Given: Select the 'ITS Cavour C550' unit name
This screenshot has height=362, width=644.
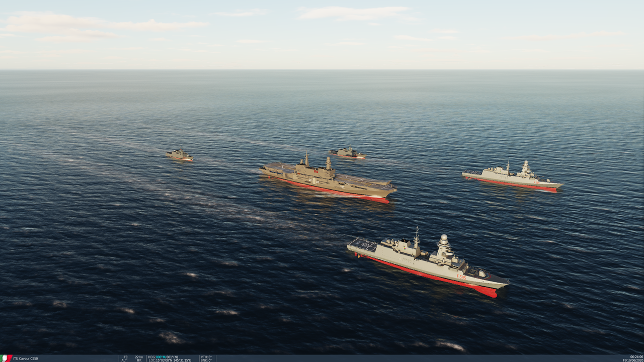Looking at the screenshot, I should pos(26,358).
